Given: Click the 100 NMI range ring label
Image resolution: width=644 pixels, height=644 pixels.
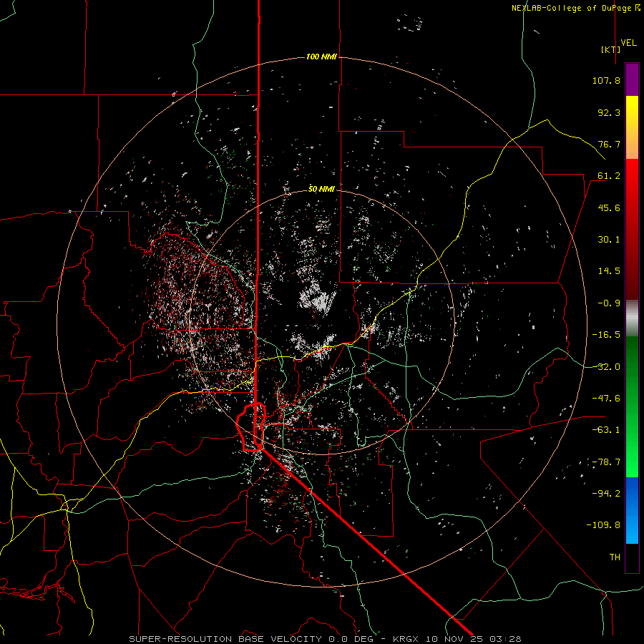Looking at the screenshot, I should [321, 57].
